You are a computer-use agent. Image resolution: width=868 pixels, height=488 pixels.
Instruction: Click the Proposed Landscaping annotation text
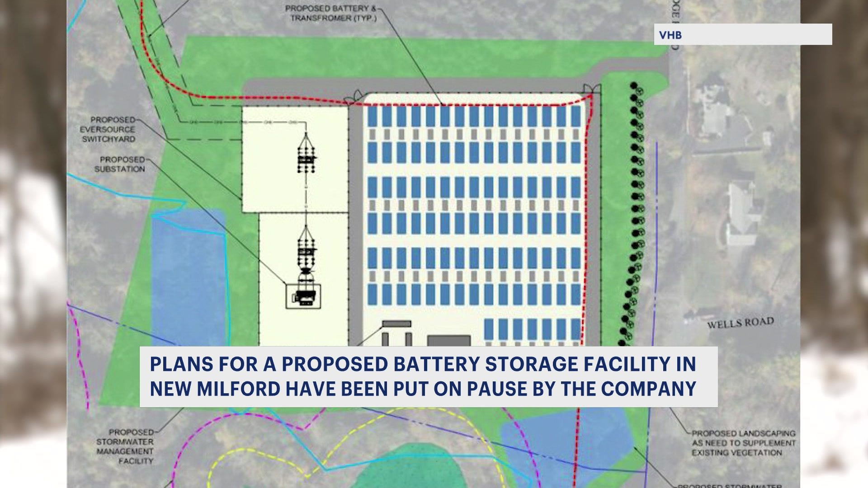pos(743,443)
